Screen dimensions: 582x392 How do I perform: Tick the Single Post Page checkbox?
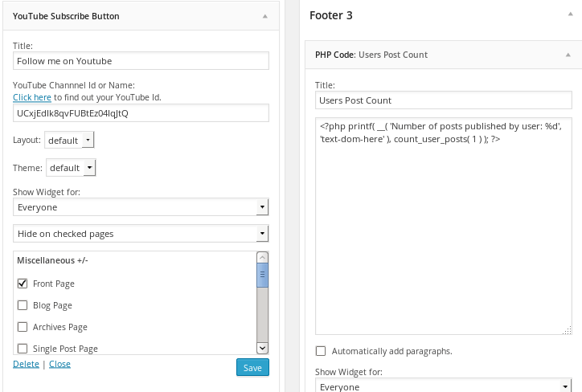23,349
